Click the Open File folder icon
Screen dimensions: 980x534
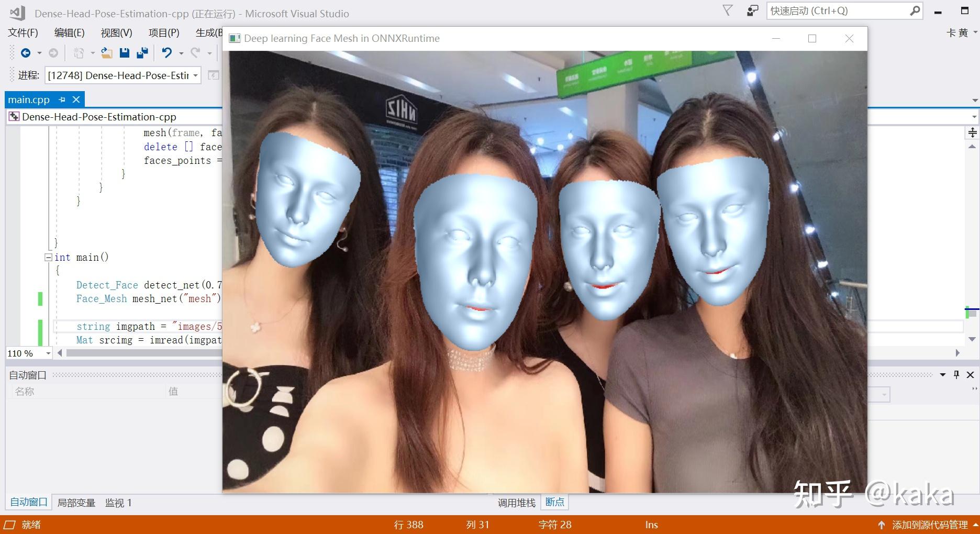(x=107, y=53)
